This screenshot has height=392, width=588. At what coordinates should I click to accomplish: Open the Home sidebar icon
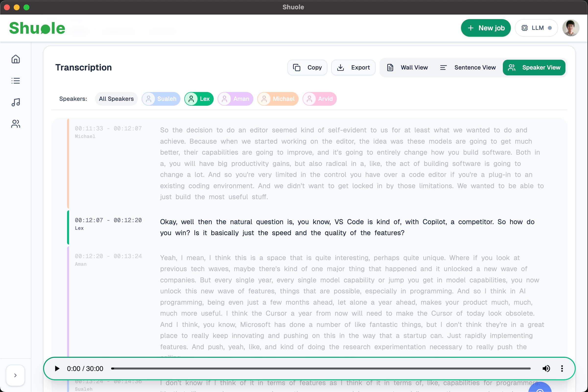[x=15, y=59]
